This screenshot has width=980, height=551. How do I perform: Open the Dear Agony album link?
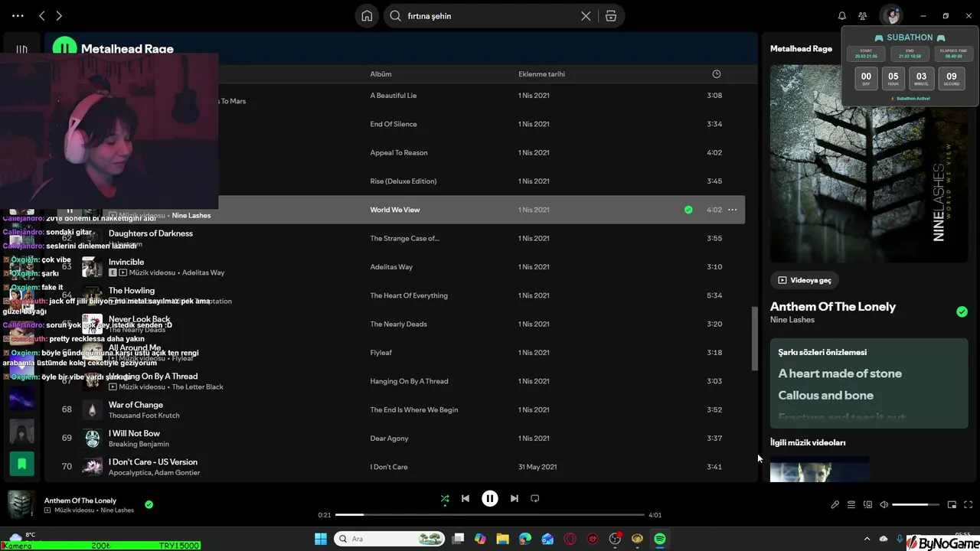(x=390, y=439)
